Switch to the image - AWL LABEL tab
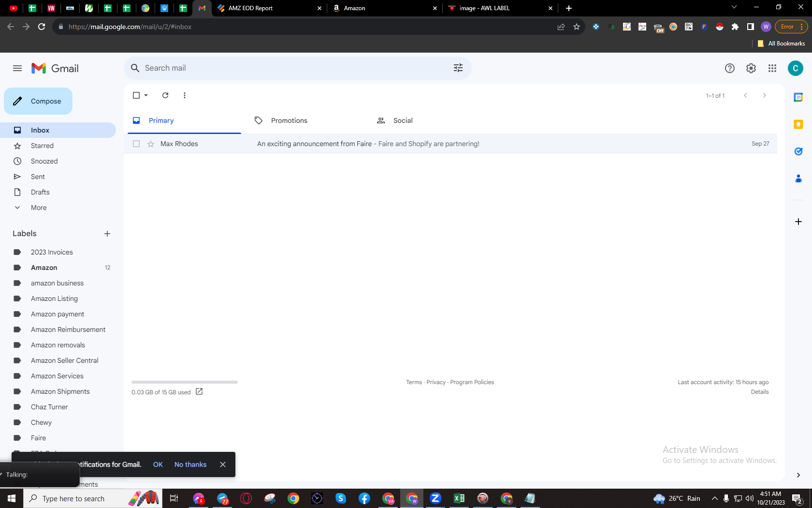 coord(500,8)
